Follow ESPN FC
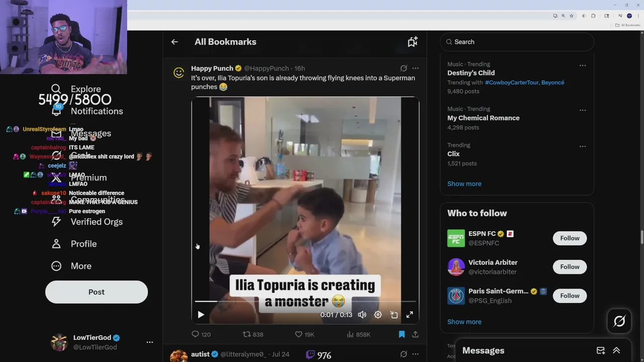Screen dimensions: 644x362 point(570,238)
